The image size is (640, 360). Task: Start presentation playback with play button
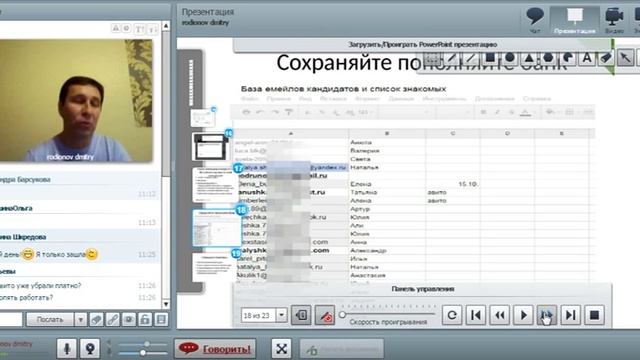tap(523, 315)
